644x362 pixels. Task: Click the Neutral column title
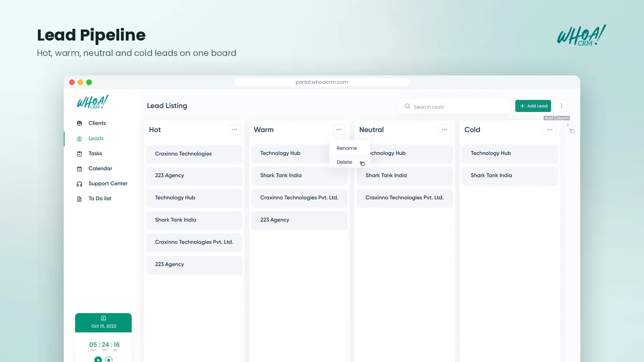[371, 130]
